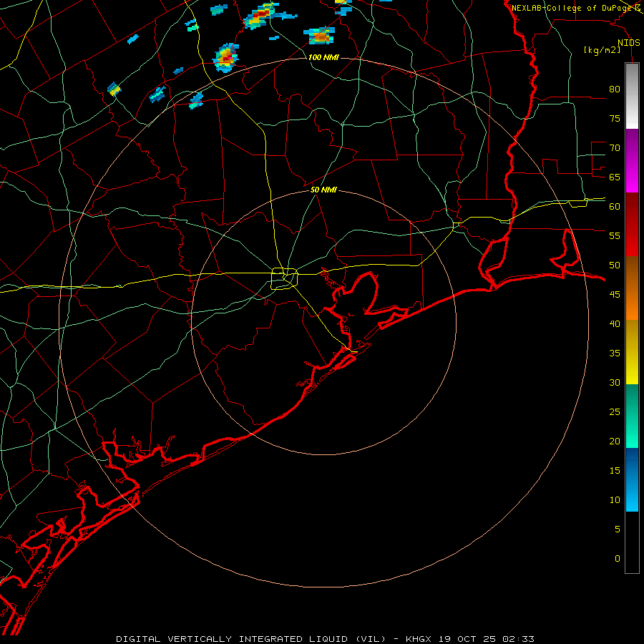Click the 60 value on the color scale
The width and height of the screenshot is (644, 644).
[615, 207]
